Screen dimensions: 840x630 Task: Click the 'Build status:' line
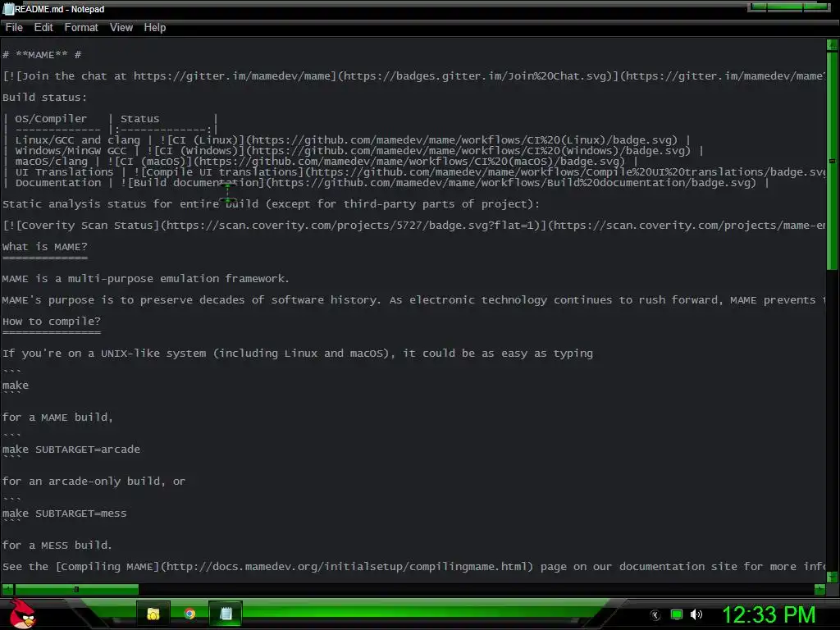point(44,98)
